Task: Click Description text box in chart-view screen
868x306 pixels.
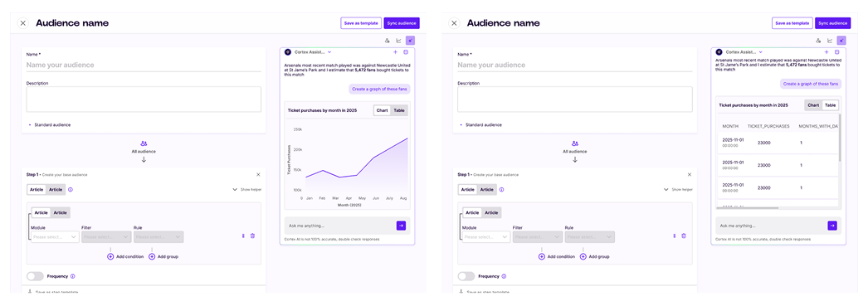Action: [x=144, y=99]
